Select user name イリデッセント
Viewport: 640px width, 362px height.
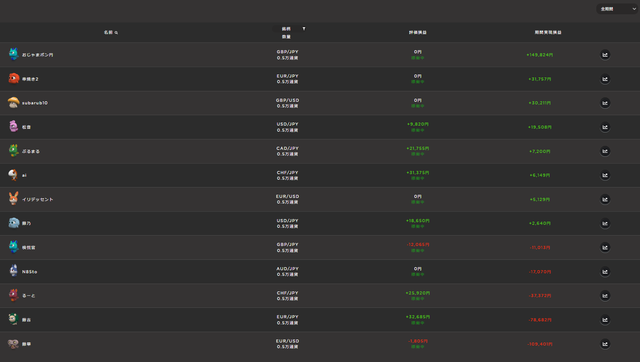(x=38, y=199)
